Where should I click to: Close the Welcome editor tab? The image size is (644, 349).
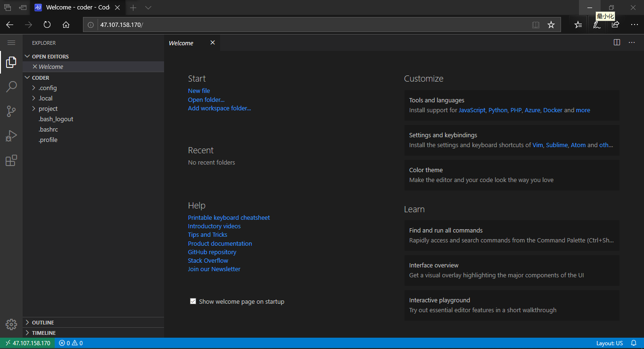click(x=213, y=42)
